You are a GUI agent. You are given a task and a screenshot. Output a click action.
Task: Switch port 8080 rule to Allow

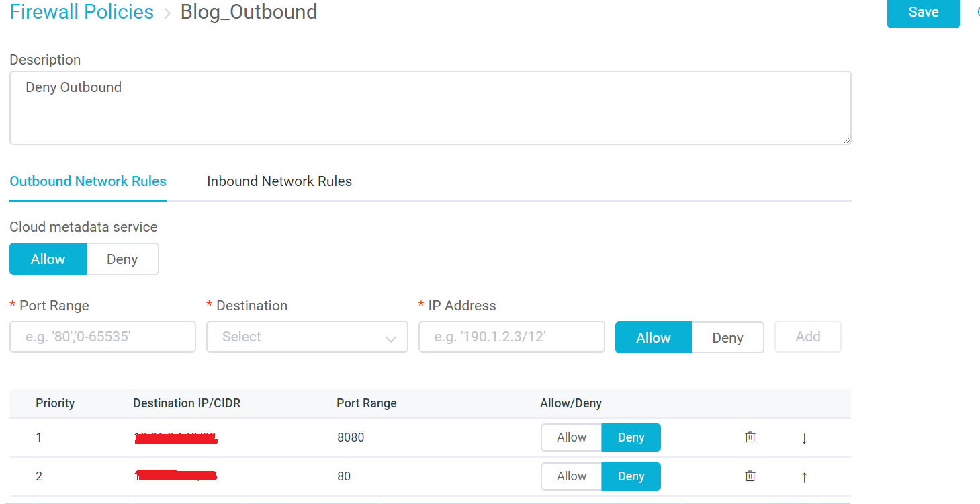pyautogui.click(x=572, y=437)
